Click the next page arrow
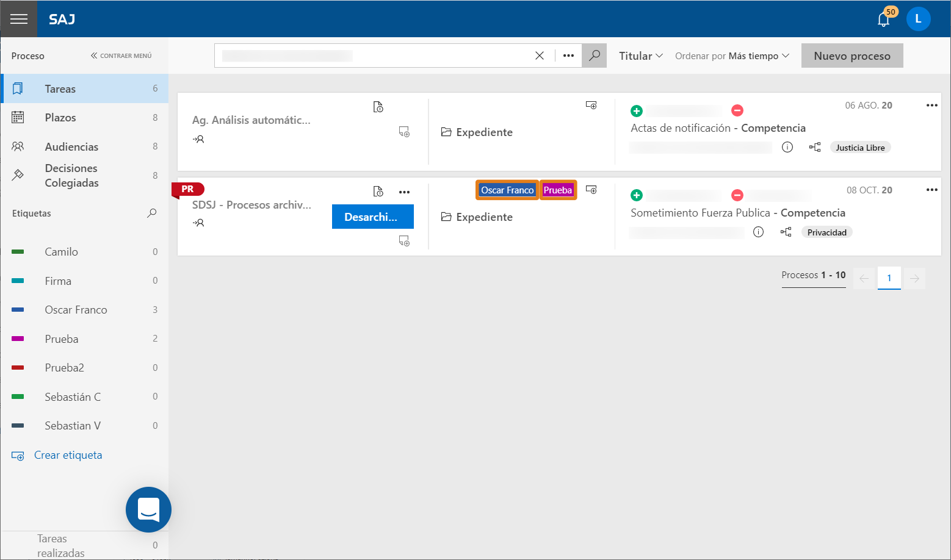Viewport: 951px width, 560px height. pyautogui.click(x=914, y=278)
